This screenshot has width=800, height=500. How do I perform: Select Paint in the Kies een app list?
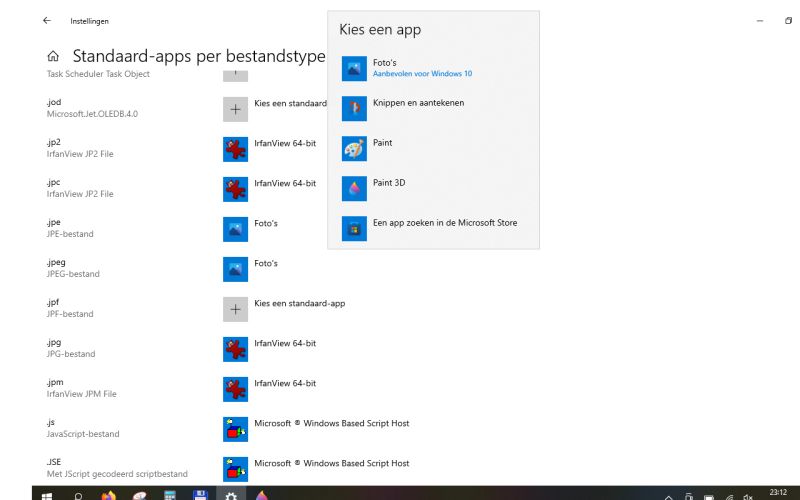pyautogui.click(x=433, y=148)
